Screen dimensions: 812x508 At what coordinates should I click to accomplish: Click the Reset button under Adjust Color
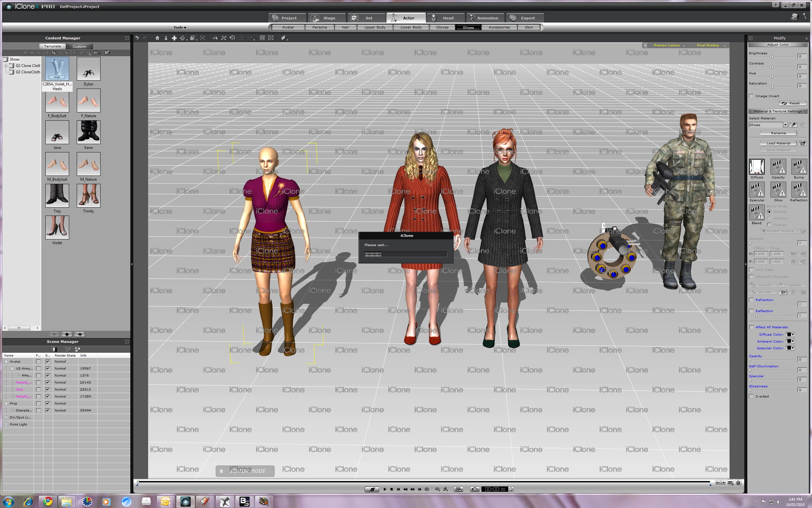[792, 104]
